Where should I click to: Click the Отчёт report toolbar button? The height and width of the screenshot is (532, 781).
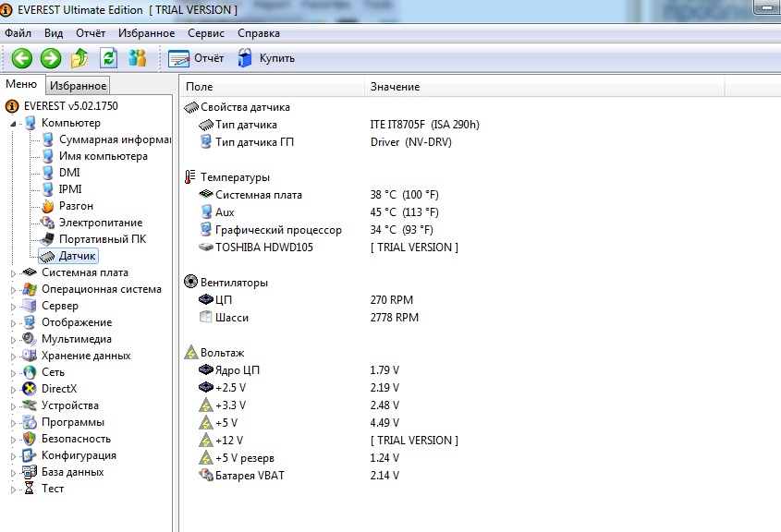point(197,58)
